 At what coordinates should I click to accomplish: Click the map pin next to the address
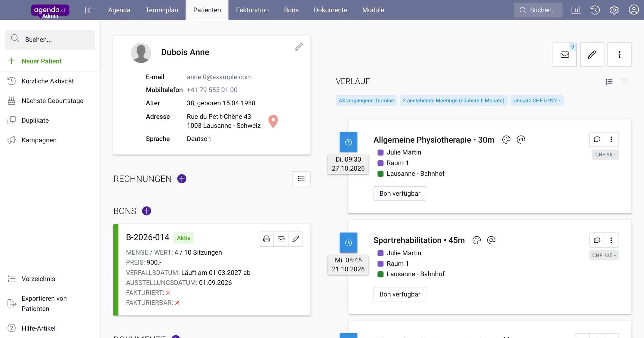pyautogui.click(x=273, y=121)
